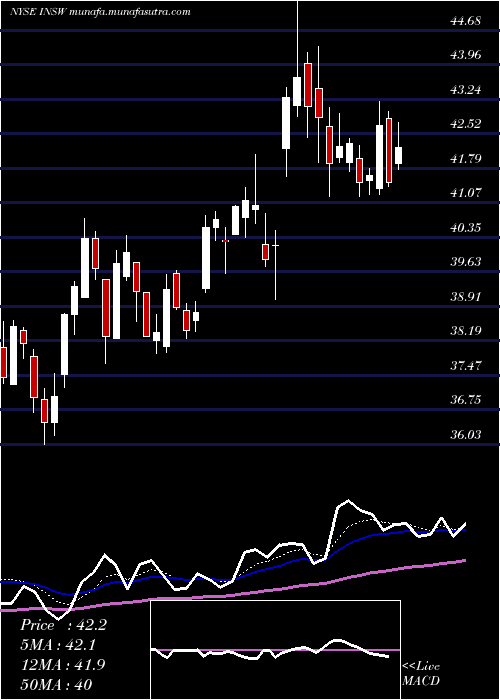Click the 38.91 price axis label
500x700 pixels.
[465, 296]
